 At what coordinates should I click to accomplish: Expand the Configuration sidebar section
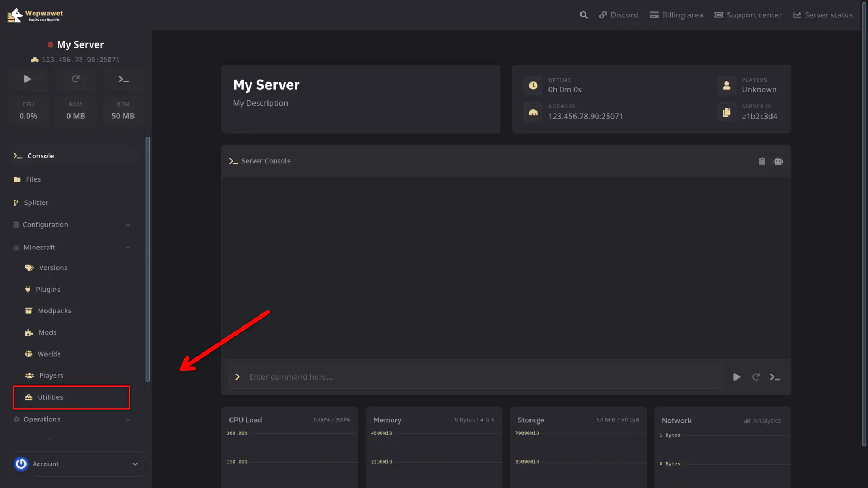click(72, 225)
